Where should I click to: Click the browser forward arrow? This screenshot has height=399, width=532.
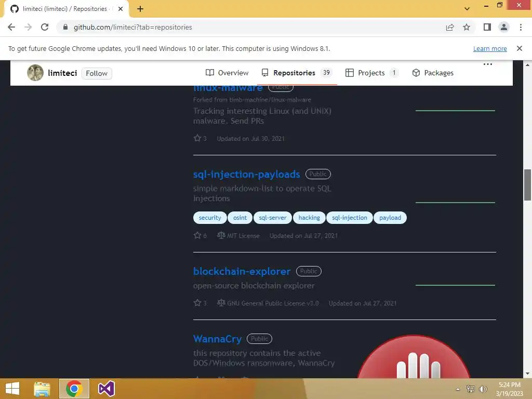28,27
